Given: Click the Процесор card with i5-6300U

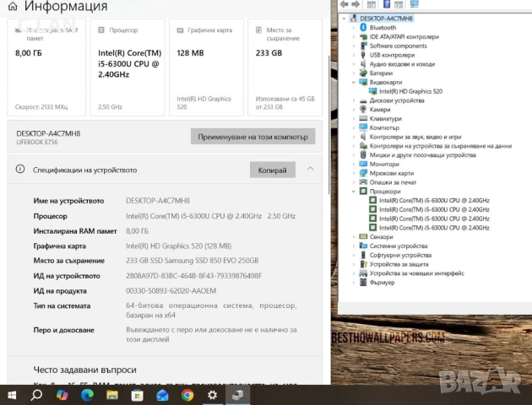Looking at the screenshot, I should click(128, 67).
